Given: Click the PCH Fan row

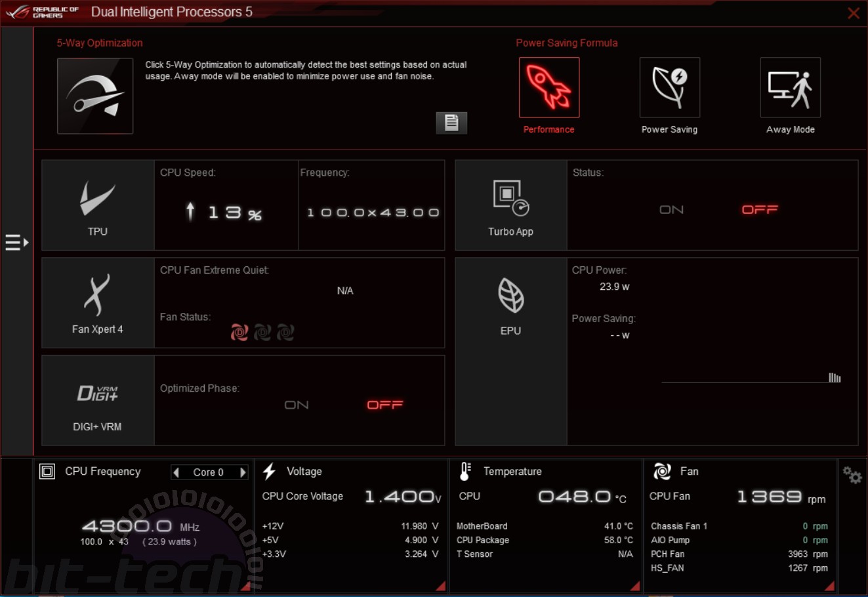Looking at the screenshot, I should [739, 554].
